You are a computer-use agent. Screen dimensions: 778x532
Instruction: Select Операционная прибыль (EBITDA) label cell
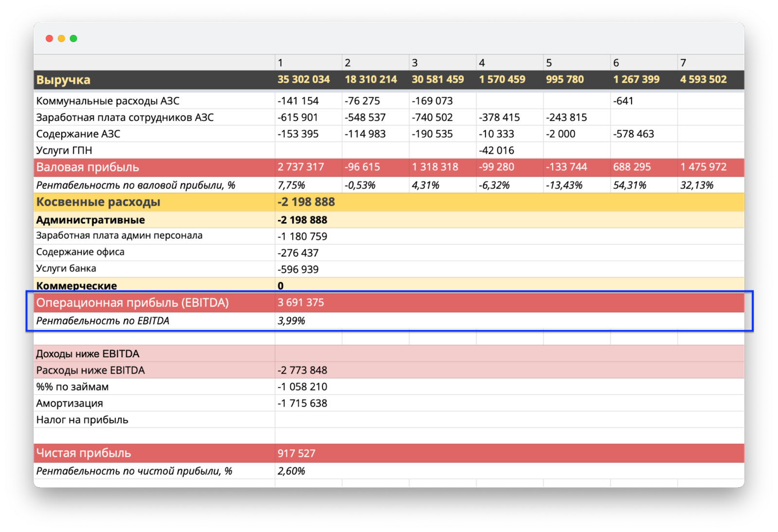[x=132, y=303]
